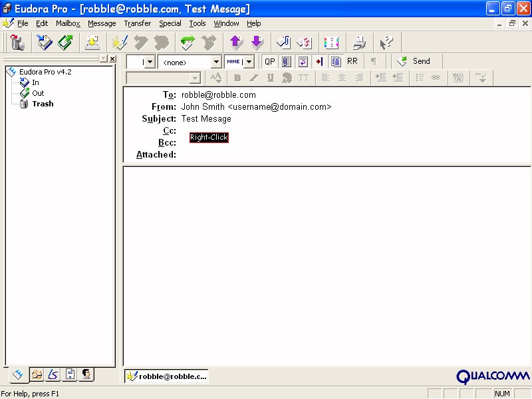The image size is (532, 399).
Task: Align text right in formatting toolbar
Action: click(359, 78)
